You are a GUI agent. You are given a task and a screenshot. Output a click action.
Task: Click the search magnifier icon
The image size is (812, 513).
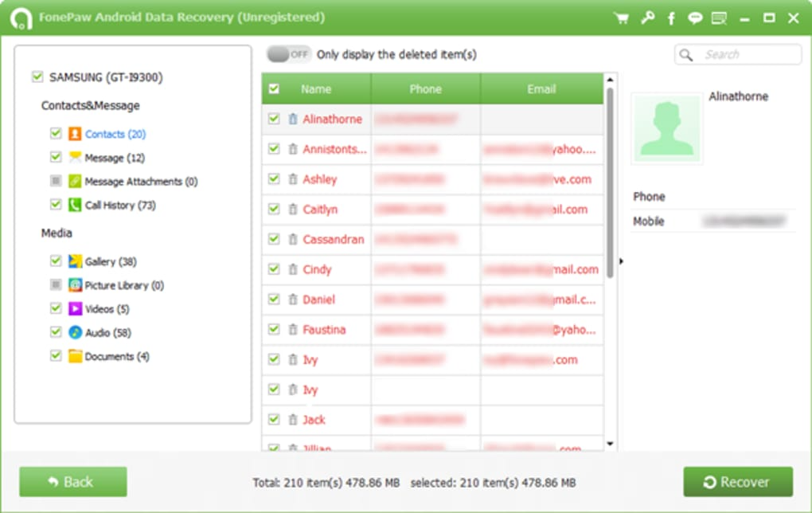(686, 54)
